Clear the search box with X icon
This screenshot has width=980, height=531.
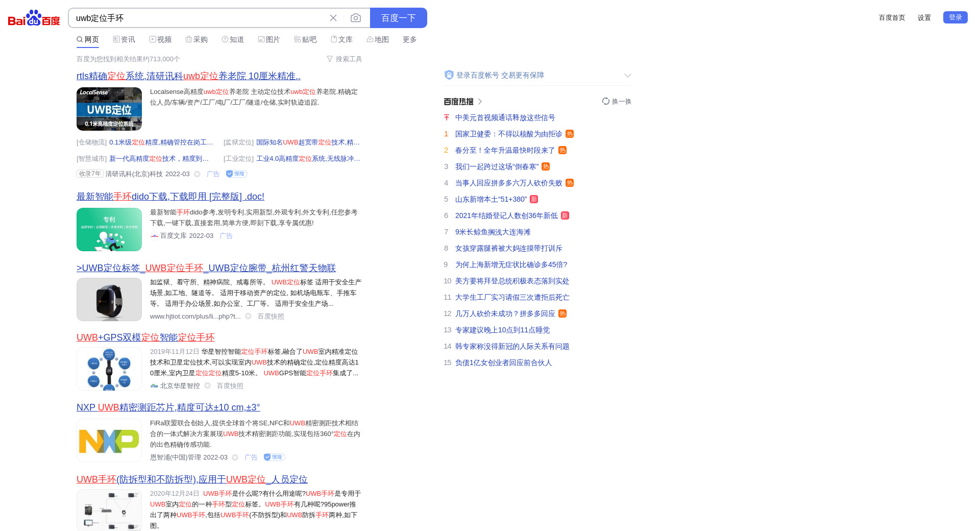click(x=333, y=18)
